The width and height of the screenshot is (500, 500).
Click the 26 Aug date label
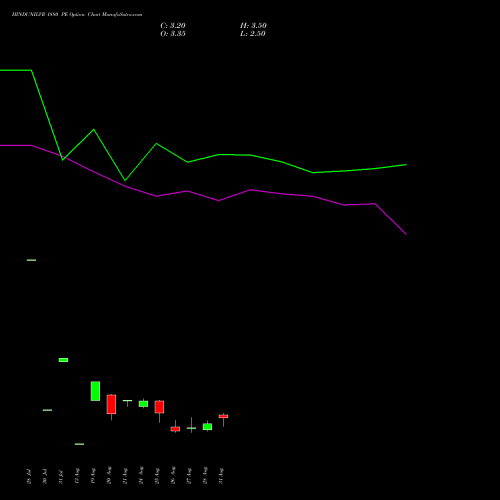173,476
